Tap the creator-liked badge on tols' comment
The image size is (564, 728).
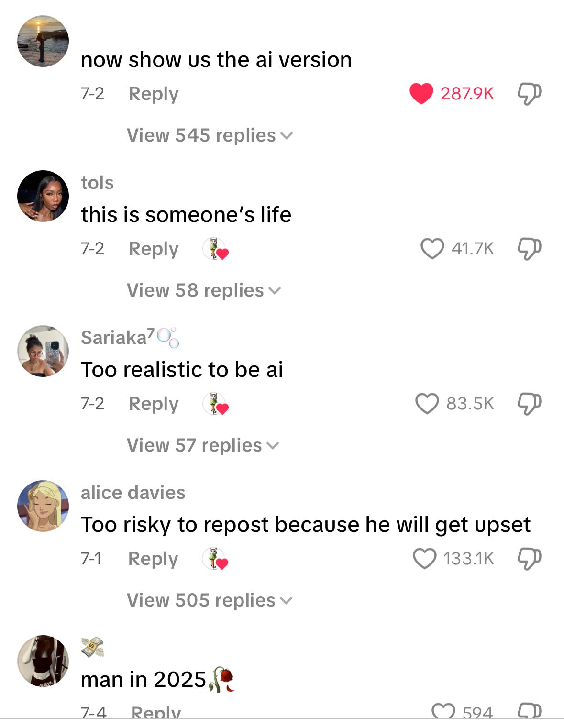[x=215, y=249]
